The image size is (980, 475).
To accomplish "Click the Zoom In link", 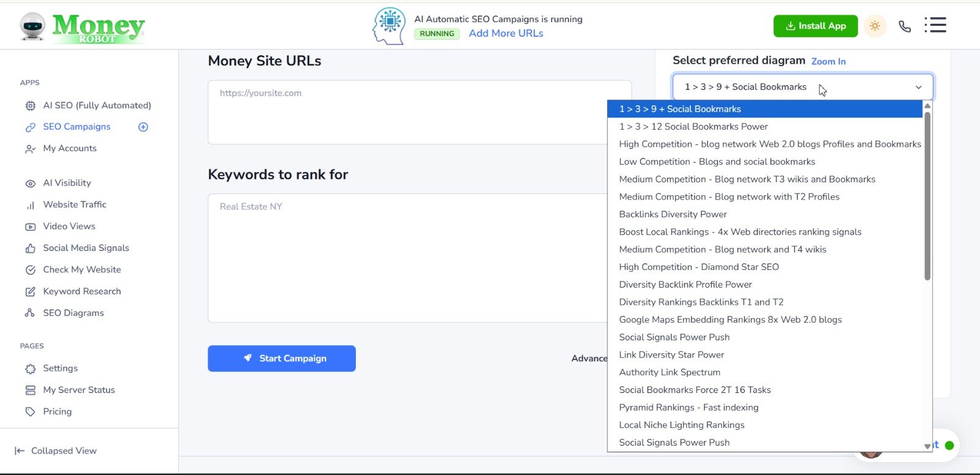I will click(x=828, y=61).
